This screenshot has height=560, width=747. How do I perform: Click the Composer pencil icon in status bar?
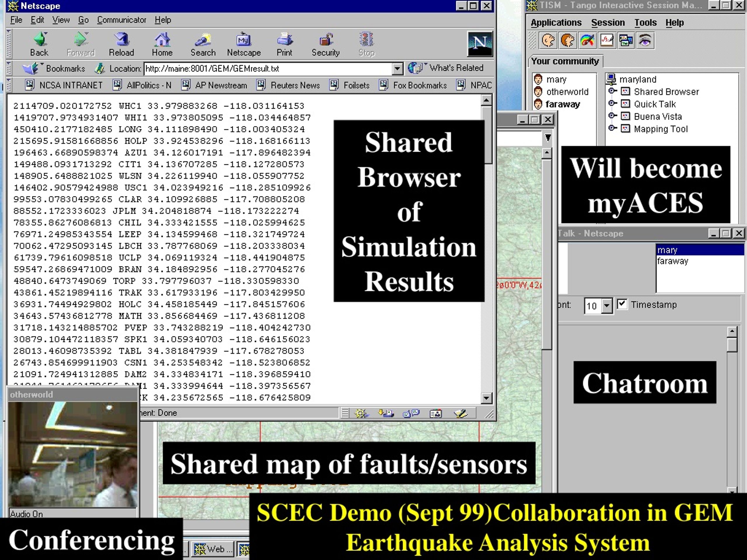coord(461,413)
